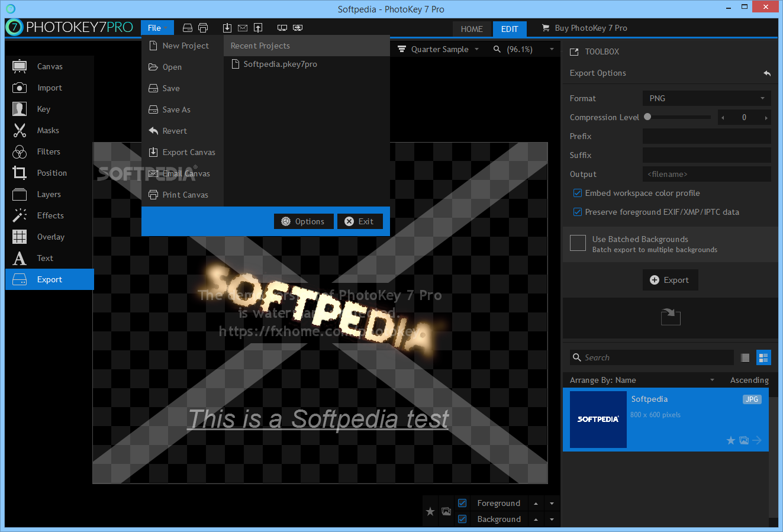Select the Key tool in sidebar
Image resolution: width=783 pixels, height=532 pixels.
pos(50,109)
